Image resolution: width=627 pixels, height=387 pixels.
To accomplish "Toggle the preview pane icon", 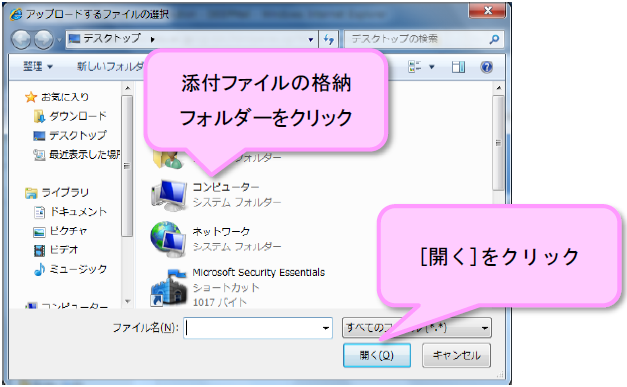I will [458, 67].
